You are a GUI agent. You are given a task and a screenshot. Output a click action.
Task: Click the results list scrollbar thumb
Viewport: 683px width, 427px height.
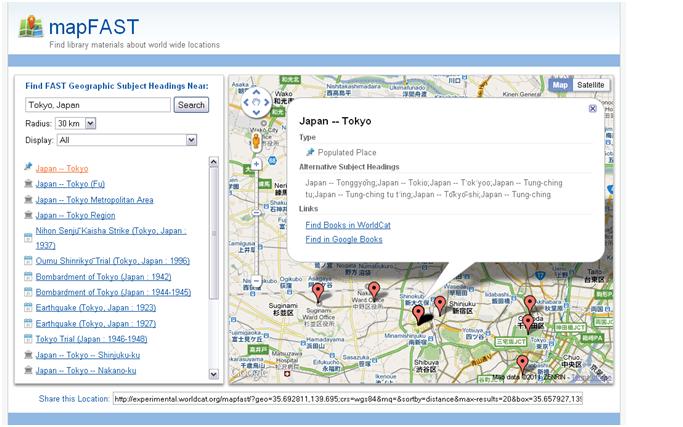pyautogui.click(x=213, y=234)
